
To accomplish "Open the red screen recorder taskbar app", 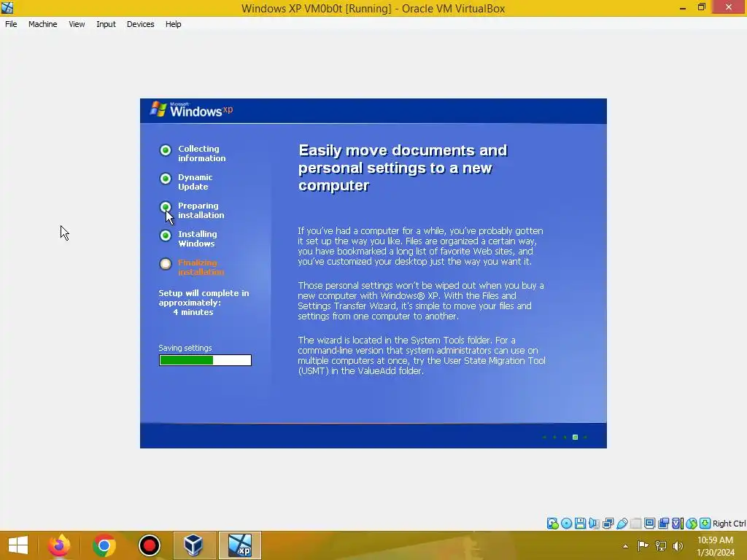I will click(x=149, y=545).
